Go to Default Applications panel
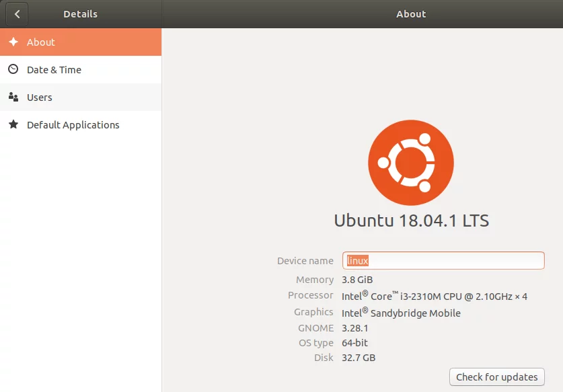This screenshot has height=392, width=563. pyautogui.click(x=81, y=125)
